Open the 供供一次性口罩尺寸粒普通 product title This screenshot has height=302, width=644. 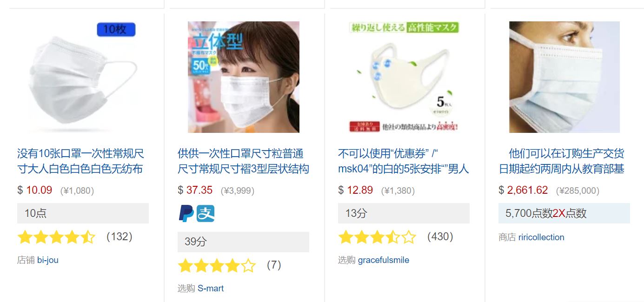coord(243,161)
